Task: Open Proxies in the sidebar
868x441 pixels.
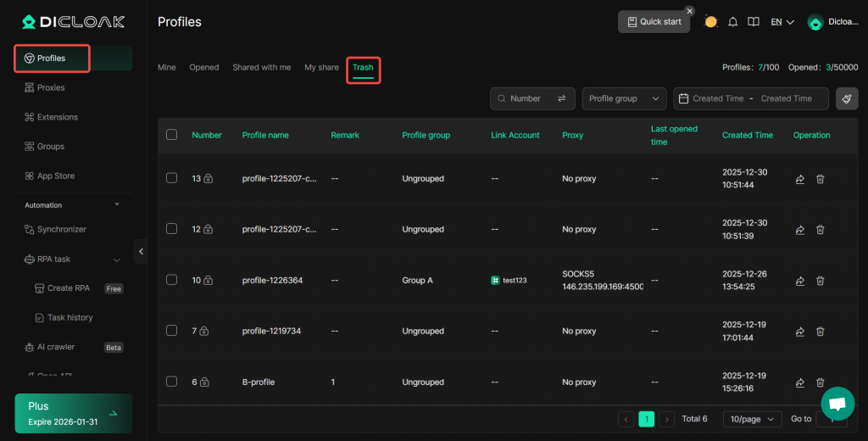Action: (x=51, y=87)
